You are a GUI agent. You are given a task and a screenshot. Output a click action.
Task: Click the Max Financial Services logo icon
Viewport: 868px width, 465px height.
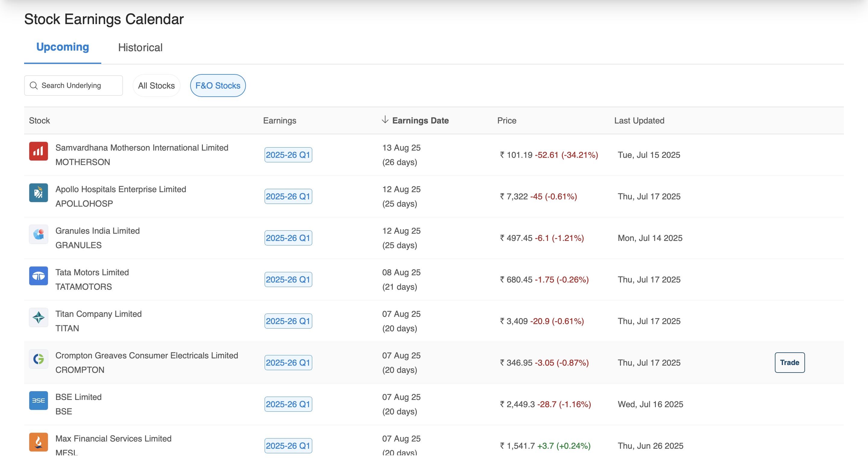38,442
